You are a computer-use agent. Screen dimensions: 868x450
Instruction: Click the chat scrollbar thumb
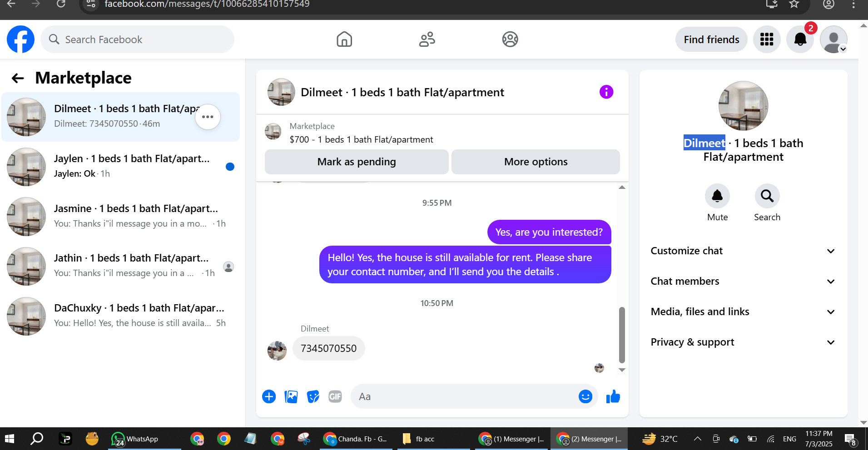pos(622,335)
